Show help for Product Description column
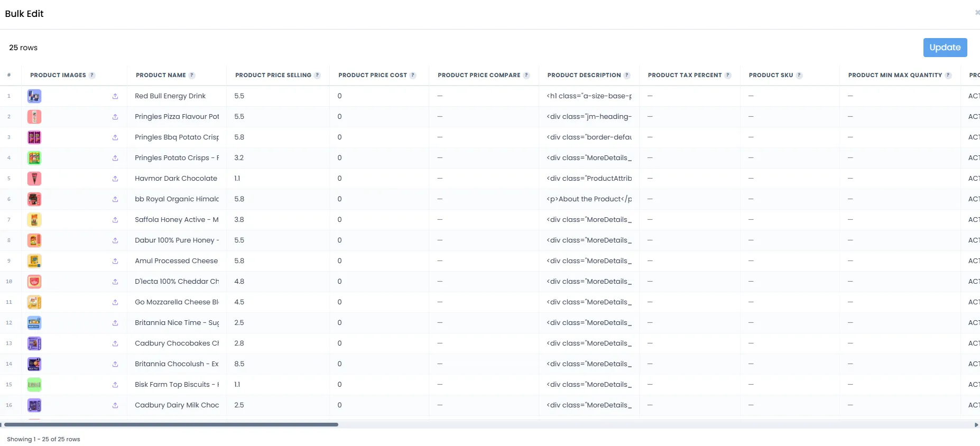This screenshot has width=980, height=446. pyautogui.click(x=627, y=76)
